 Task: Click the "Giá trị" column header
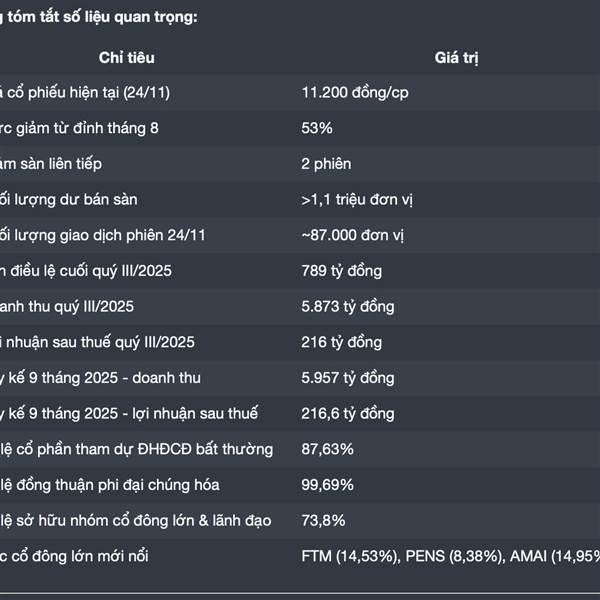456,58
